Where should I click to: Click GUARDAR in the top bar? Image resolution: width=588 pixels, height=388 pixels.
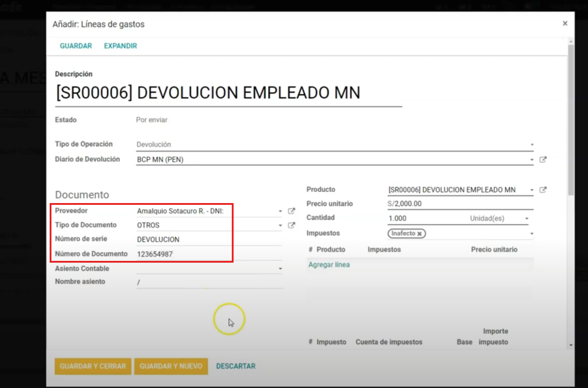[x=76, y=46]
